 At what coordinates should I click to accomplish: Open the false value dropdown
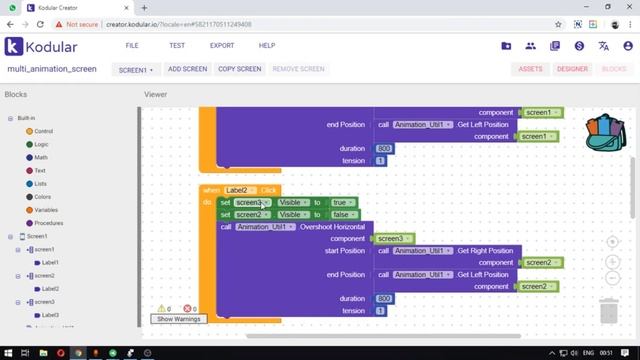coord(344,214)
